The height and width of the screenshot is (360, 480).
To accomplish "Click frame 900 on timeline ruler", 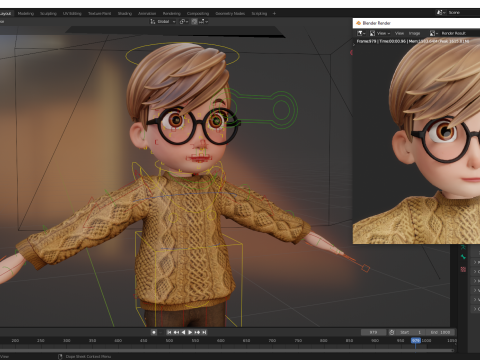I will 375,340.
